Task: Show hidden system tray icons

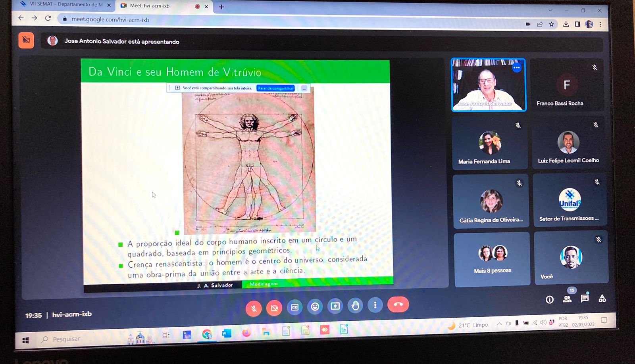Action: click(x=499, y=324)
